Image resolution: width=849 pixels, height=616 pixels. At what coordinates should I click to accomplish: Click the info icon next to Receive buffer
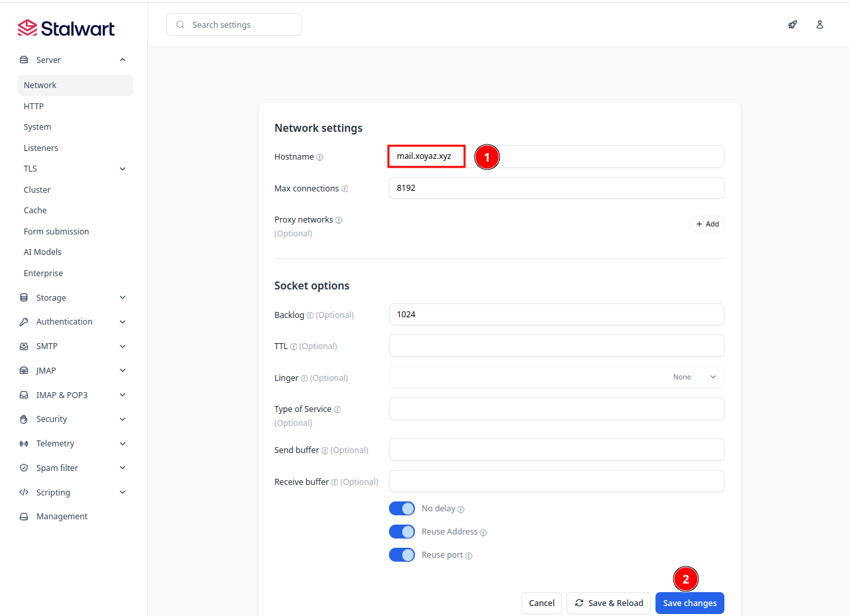[335, 482]
